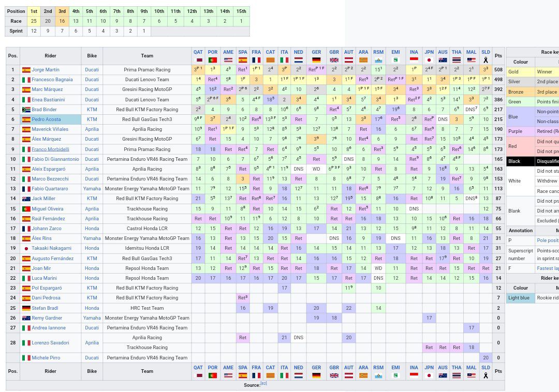Open the Andrea Iannone rider link
Screen dimensions: 559x392
click(x=49, y=328)
